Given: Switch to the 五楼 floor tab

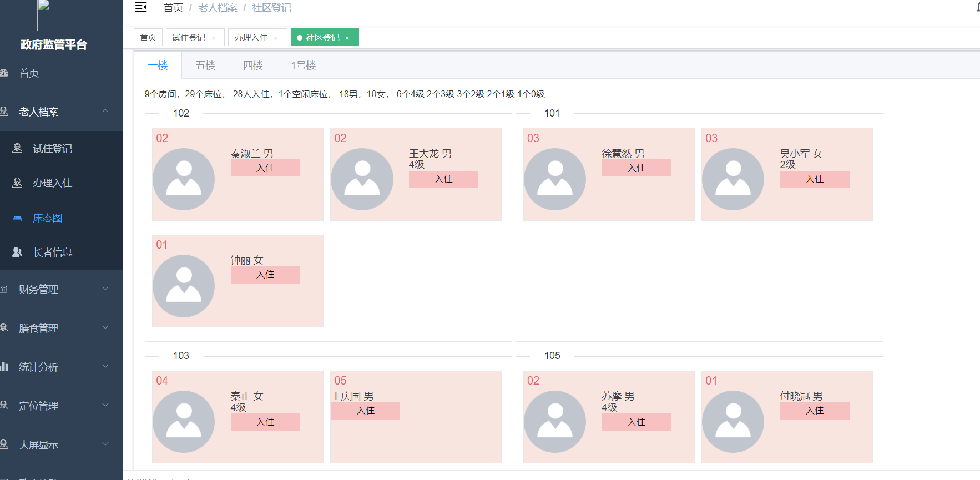Looking at the screenshot, I should point(205,65).
